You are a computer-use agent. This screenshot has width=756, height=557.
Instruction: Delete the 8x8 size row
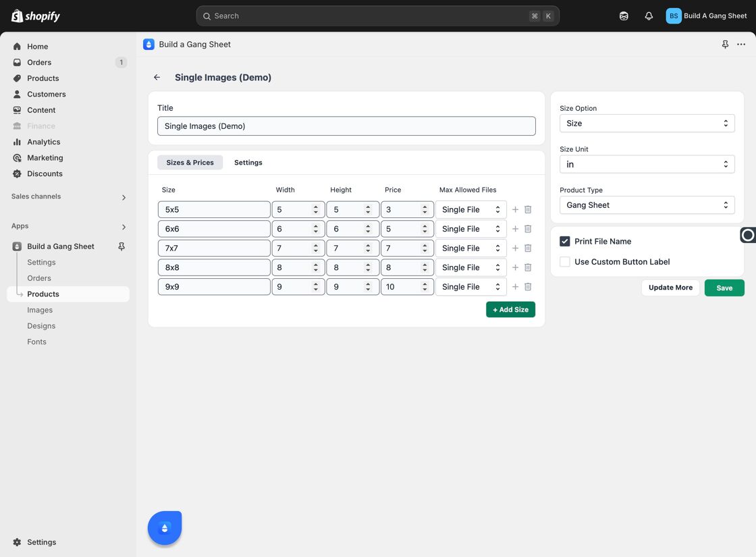528,267
